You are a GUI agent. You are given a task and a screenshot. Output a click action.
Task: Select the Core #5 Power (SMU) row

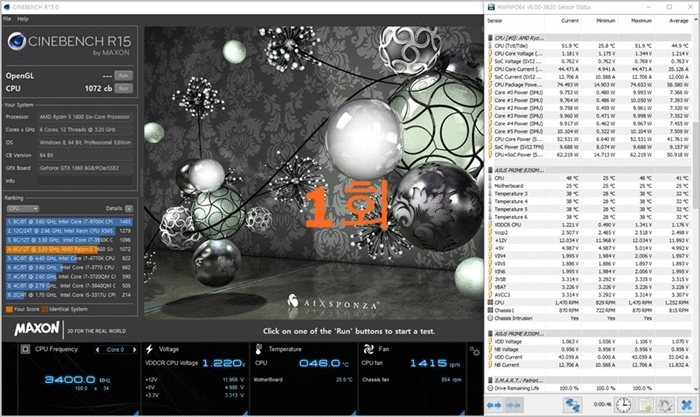[x=588, y=131]
